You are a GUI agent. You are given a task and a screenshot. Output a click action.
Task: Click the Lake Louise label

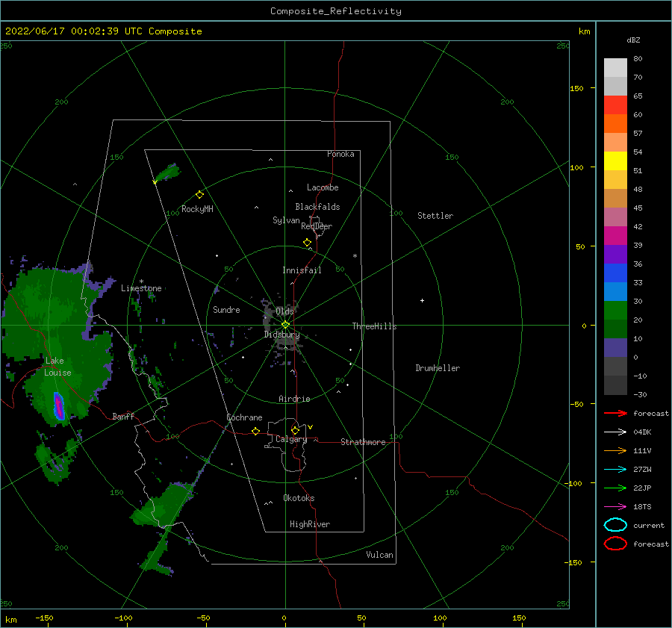pos(57,367)
